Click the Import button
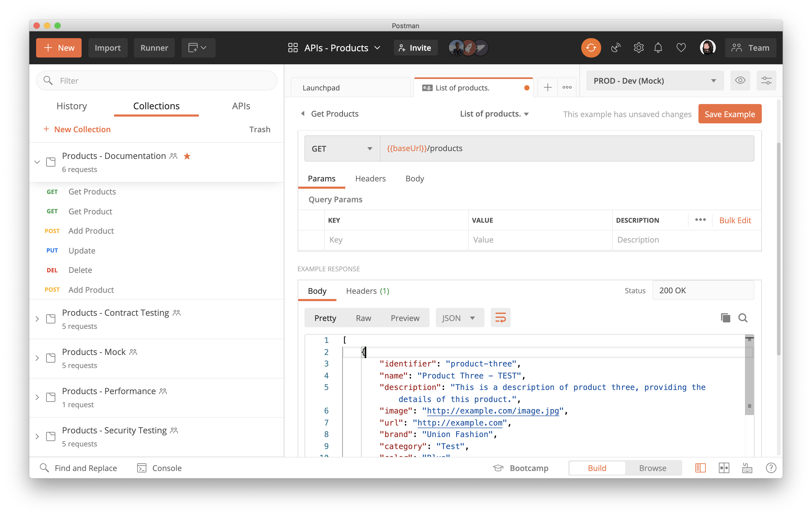Screen dimensions: 812x517 108,48
